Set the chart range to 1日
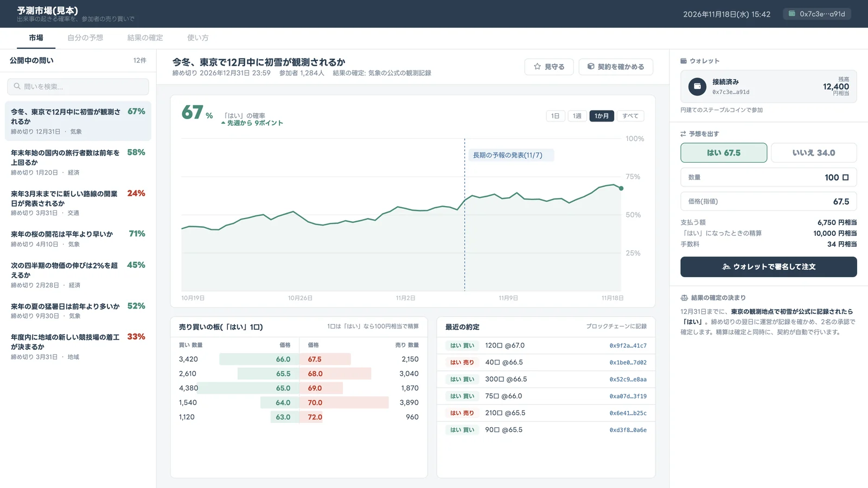Image resolution: width=868 pixels, height=488 pixels. pyautogui.click(x=556, y=116)
